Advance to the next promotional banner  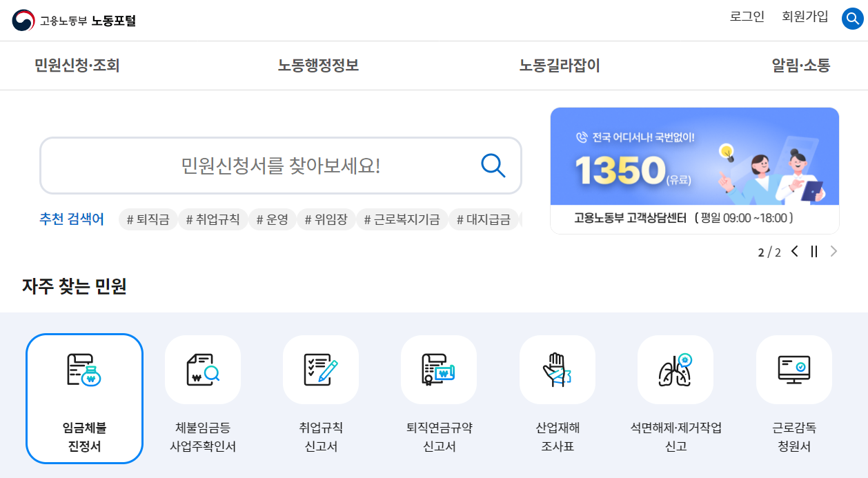click(x=833, y=252)
